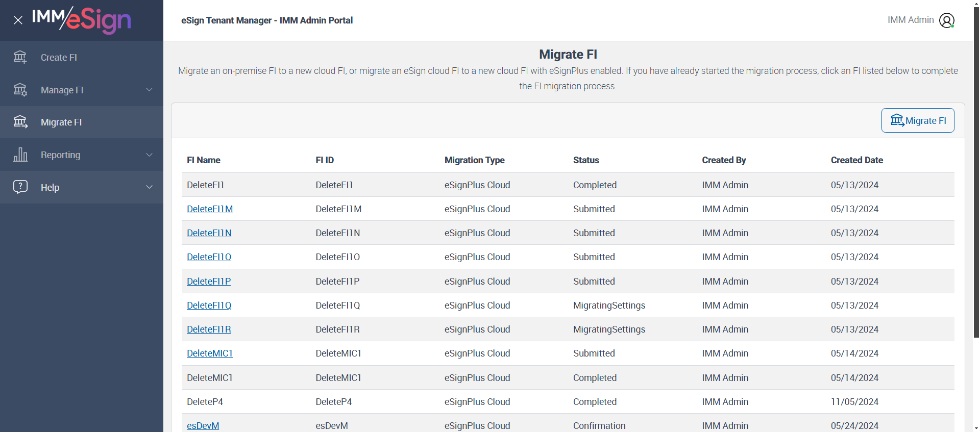Click the Manage FI gear-bank icon
Screen dimensions: 980x432
20,90
